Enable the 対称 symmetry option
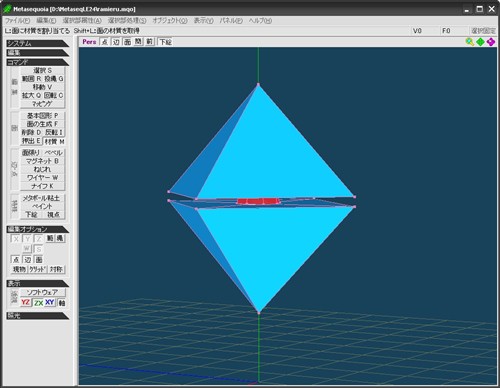 point(56,269)
